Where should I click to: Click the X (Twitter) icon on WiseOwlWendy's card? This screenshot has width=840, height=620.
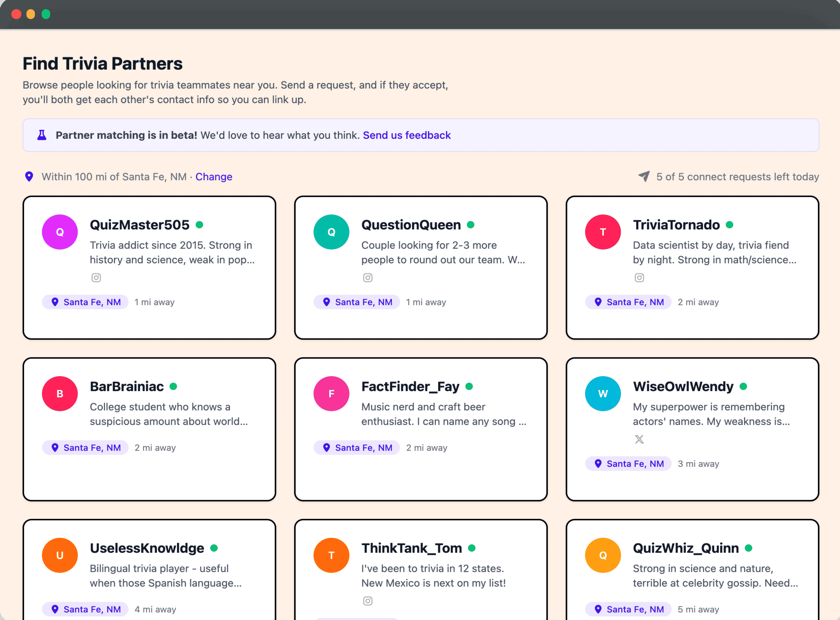[639, 439]
